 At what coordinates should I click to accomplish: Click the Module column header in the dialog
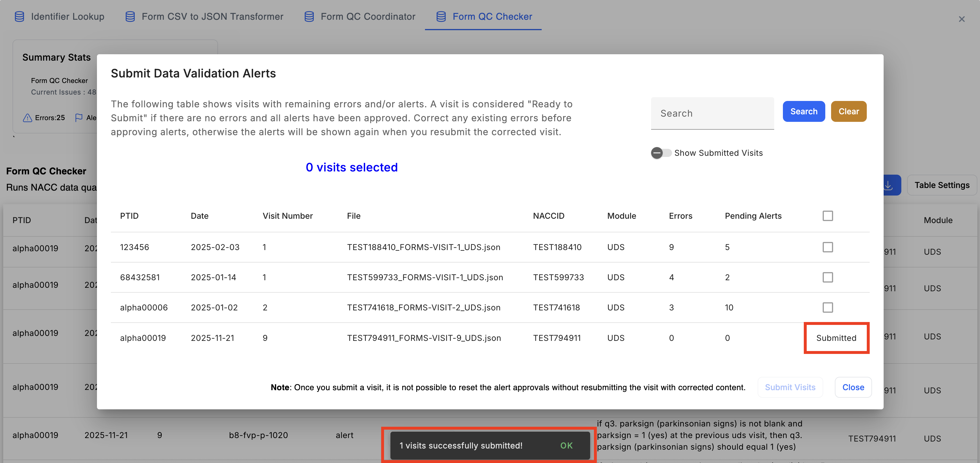coord(621,216)
